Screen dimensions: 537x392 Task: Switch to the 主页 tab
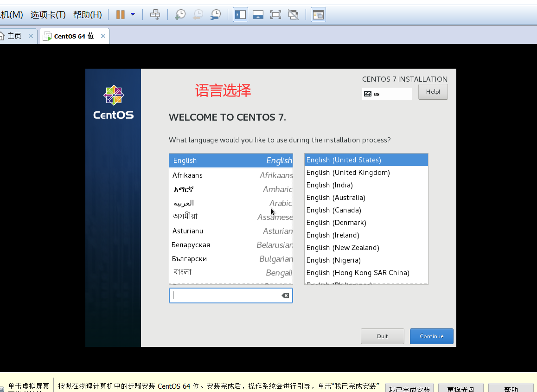(x=14, y=36)
